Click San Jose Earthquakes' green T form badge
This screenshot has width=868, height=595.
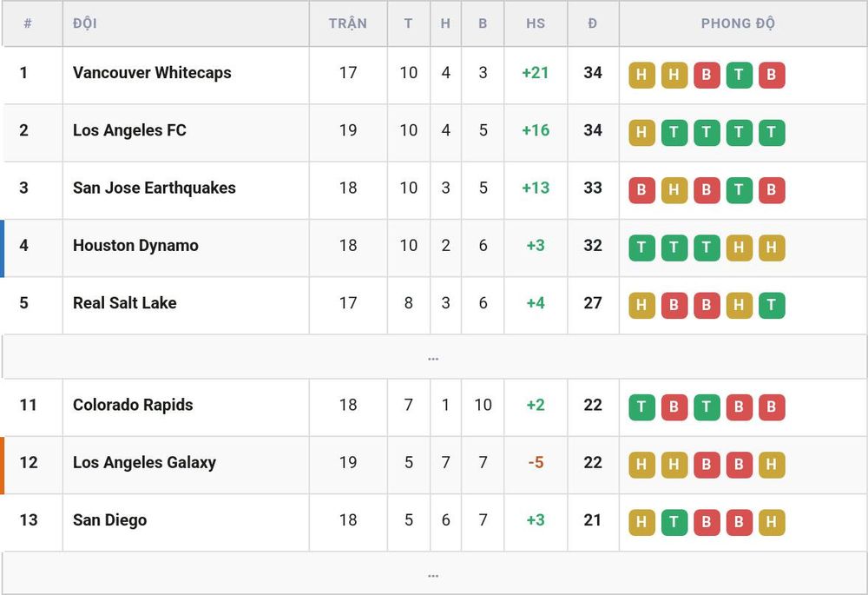click(x=739, y=190)
